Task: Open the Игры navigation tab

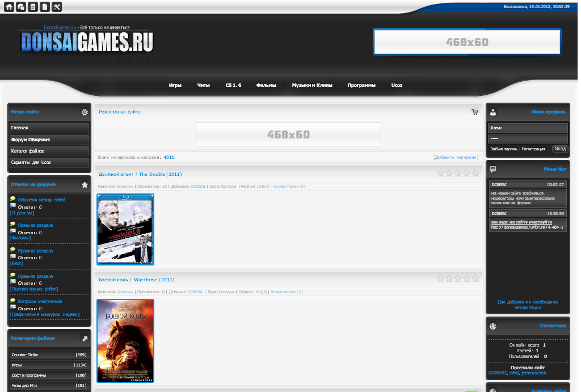Action: tap(175, 85)
